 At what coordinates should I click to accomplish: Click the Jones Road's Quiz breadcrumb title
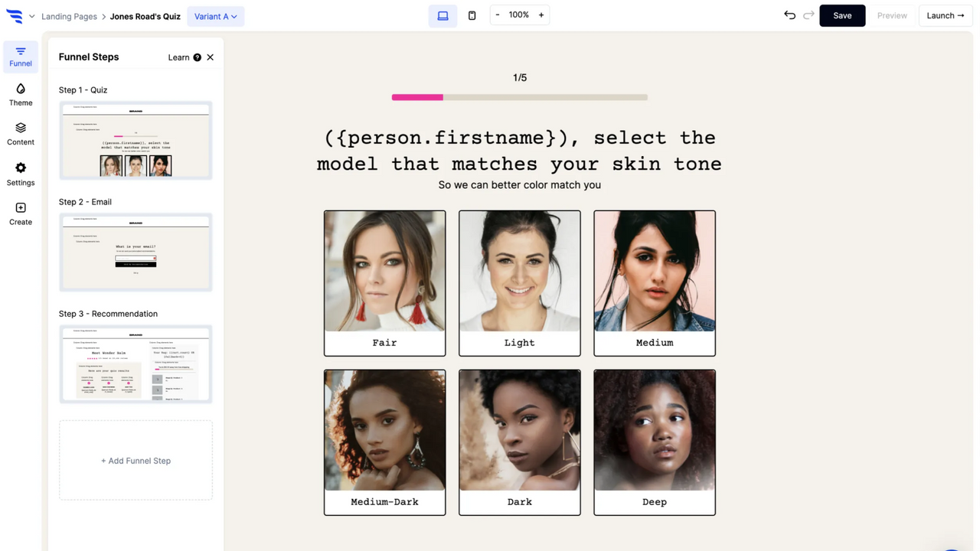pos(145,16)
